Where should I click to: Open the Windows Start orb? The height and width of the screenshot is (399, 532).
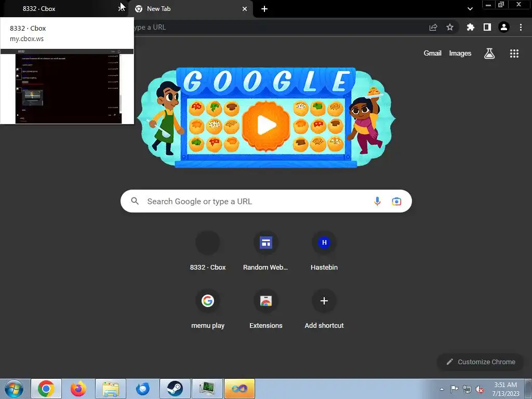click(14, 389)
